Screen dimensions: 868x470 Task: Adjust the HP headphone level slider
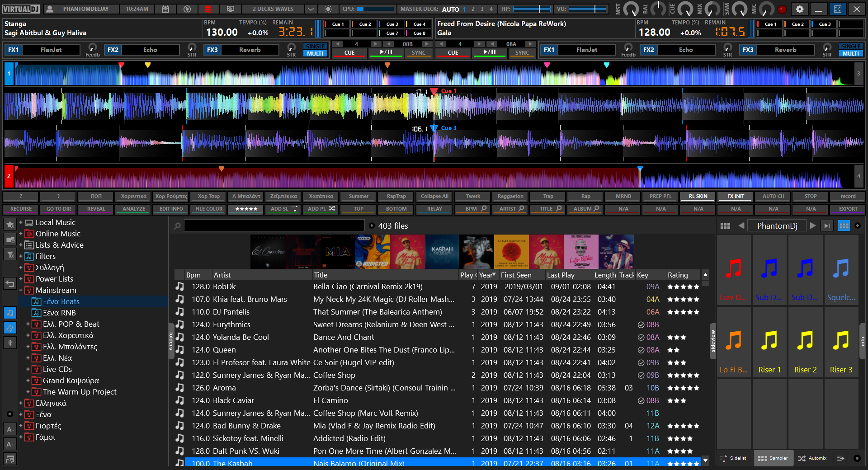tap(532, 9)
